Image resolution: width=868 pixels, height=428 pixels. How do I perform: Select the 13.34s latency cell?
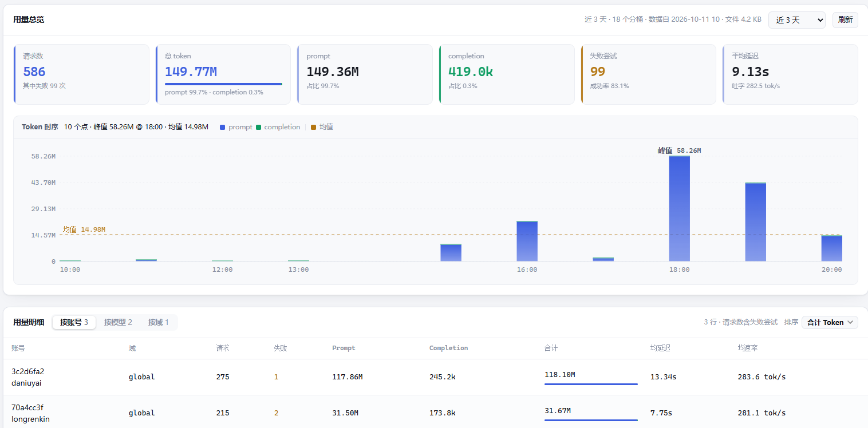click(664, 377)
